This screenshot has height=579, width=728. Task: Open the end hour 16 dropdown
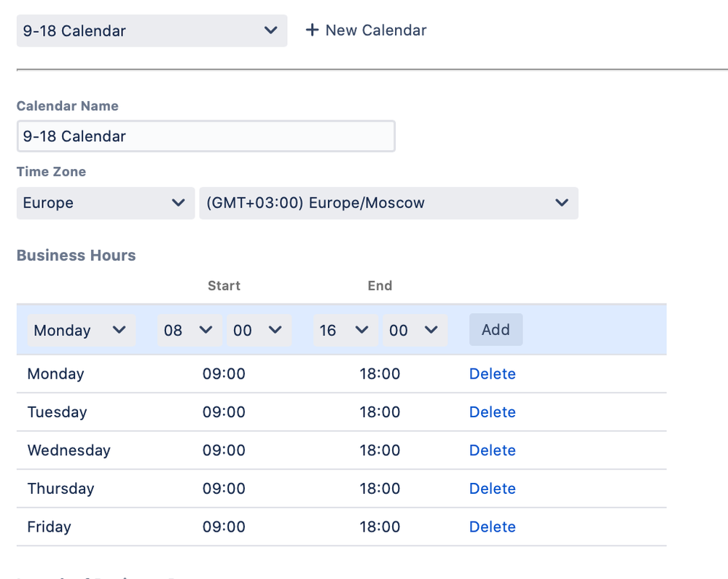coord(345,330)
